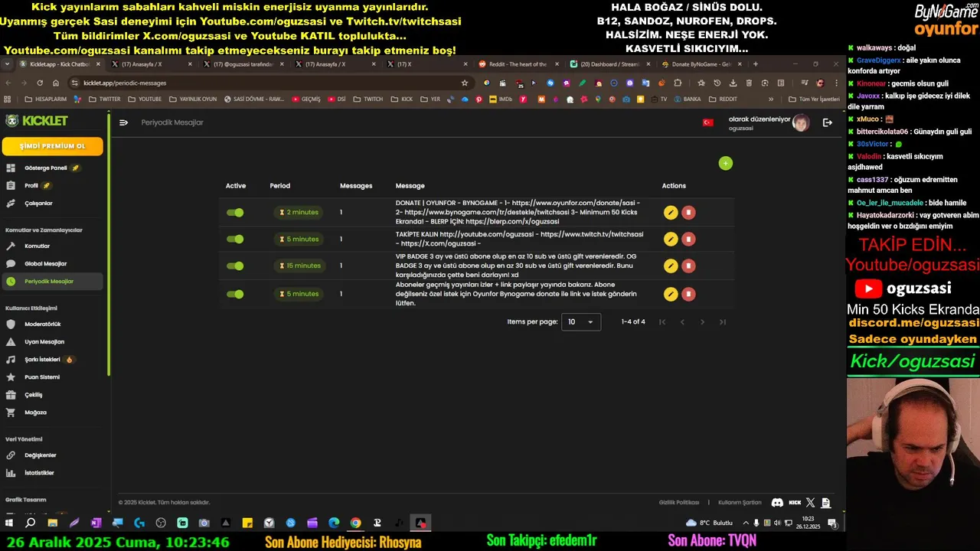
Task: Reload the kicklet.app page
Action: click(40, 83)
